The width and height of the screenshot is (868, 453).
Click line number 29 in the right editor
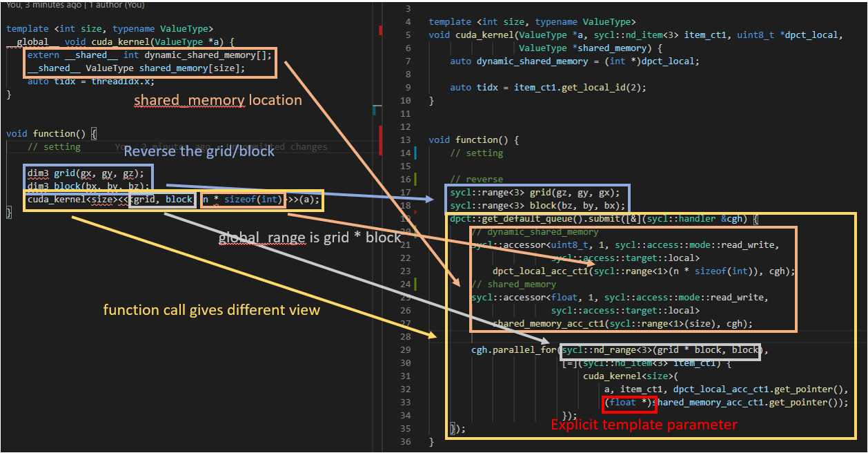tap(405, 350)
